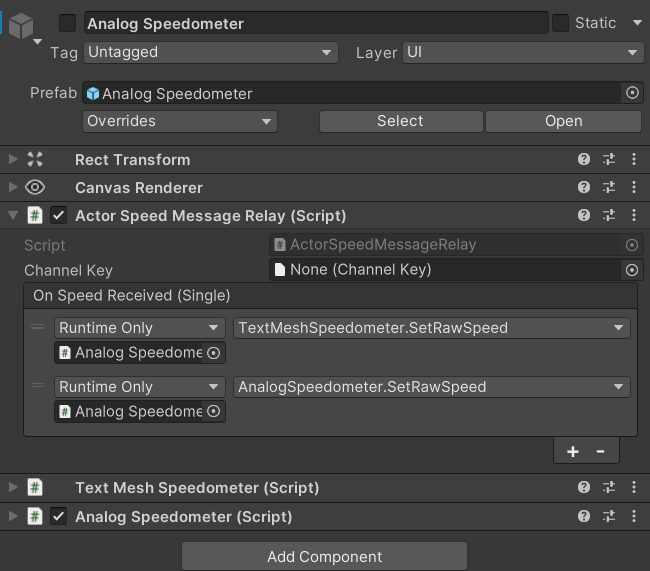Screen dimensions: 650x571
Task: Click second event target object picker
Action: pyautogui.click(x=213, y=411)
